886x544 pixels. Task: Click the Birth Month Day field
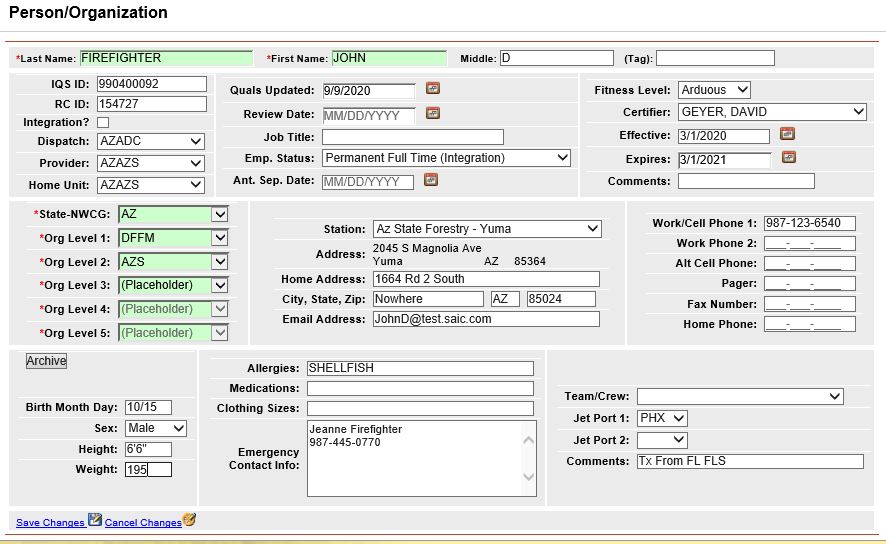pos(149,407)
